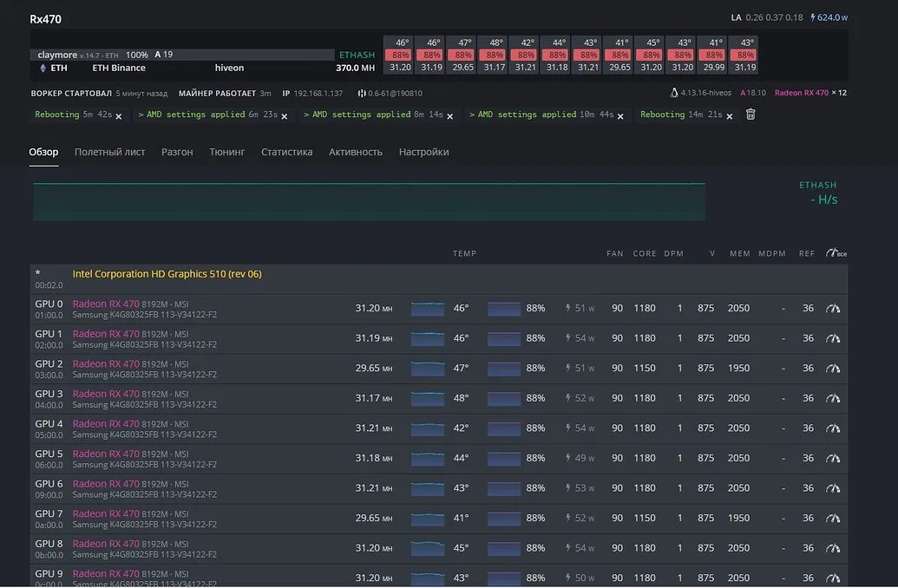Click the last GPU tile showing 43° 31.19

point(745,55)
